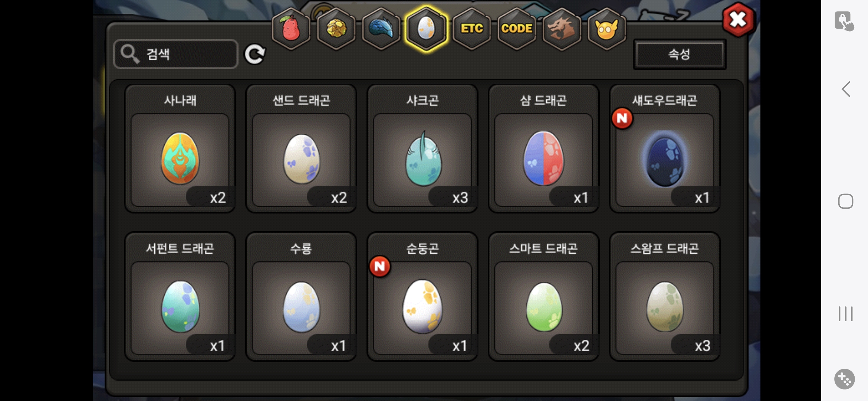Open the yellow mask category tab
The height and width of the screenshot is (401, 868).
coord(607,29)
